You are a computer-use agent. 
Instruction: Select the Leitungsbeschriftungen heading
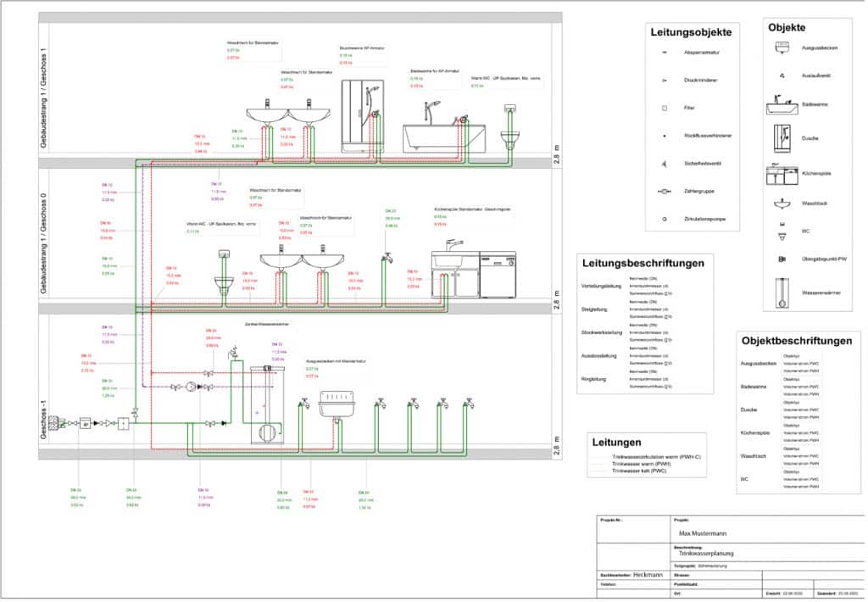coord(643,264)
